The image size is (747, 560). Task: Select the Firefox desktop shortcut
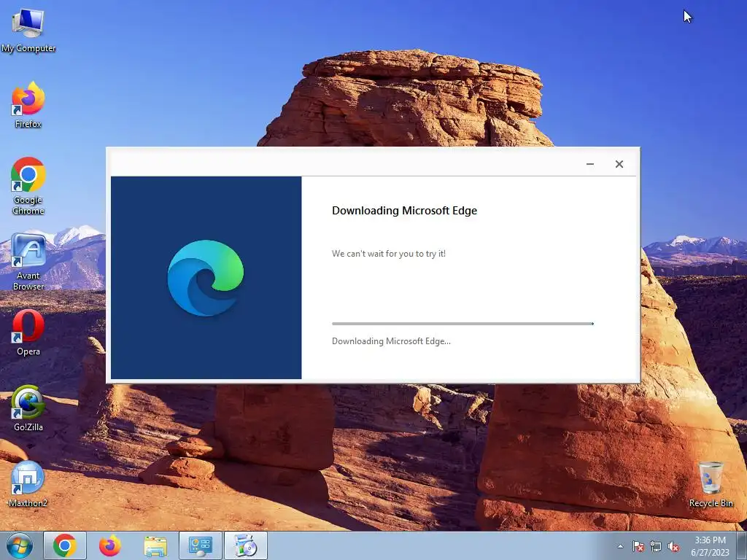coord(28,105)
